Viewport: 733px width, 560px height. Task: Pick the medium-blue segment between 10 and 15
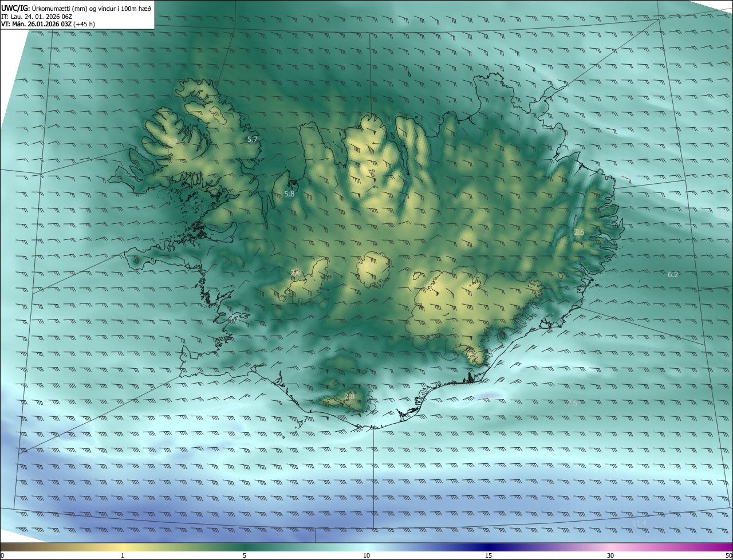(427, 547)
